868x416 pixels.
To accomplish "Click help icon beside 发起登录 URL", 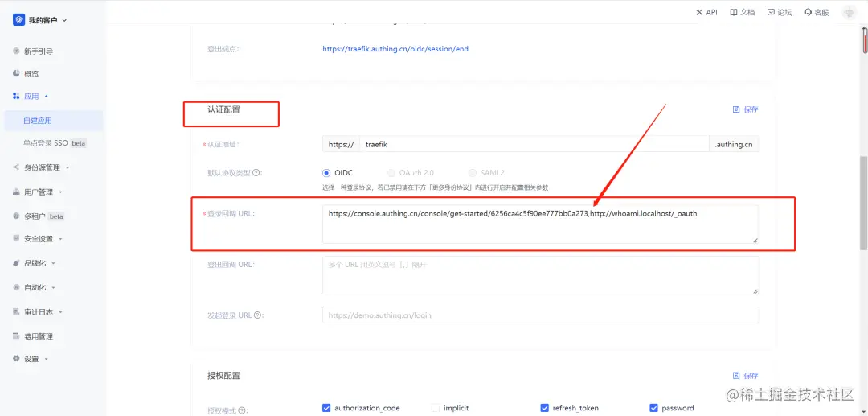I will 258,315.
